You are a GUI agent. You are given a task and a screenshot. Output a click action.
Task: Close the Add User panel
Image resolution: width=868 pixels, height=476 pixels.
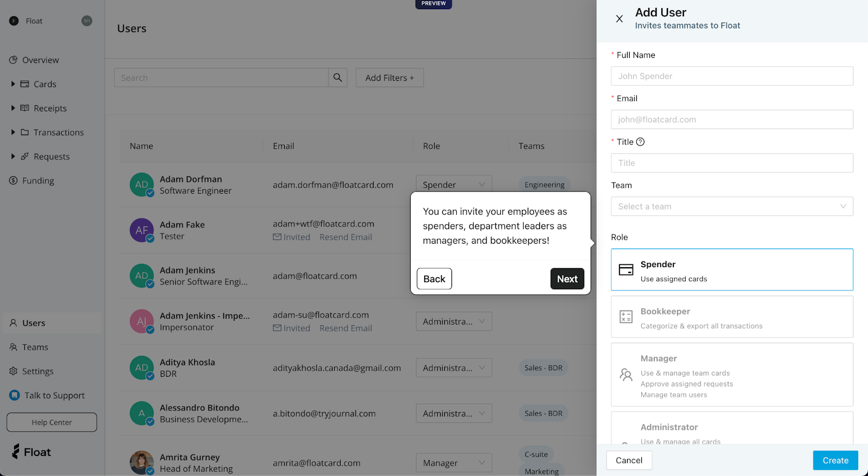(619, 18)
